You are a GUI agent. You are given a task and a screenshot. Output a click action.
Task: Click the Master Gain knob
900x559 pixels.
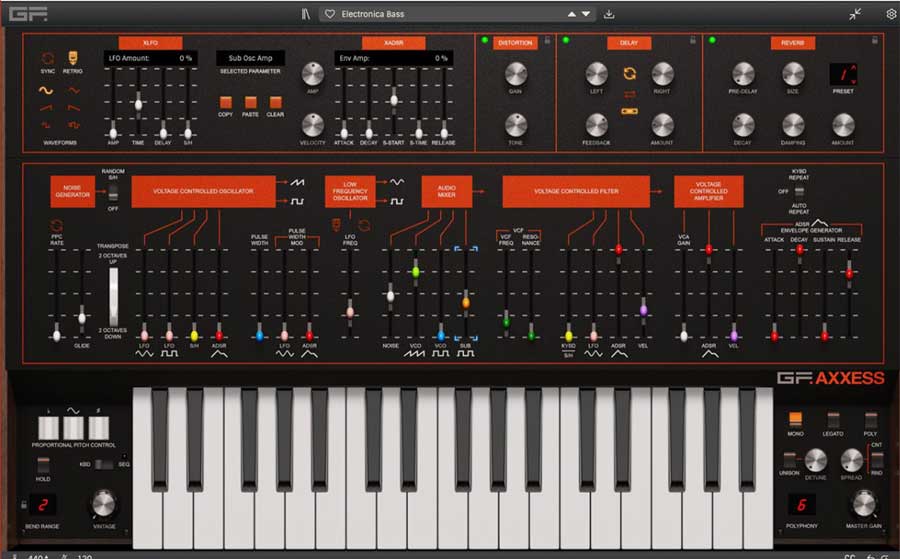tap(864, 504)
